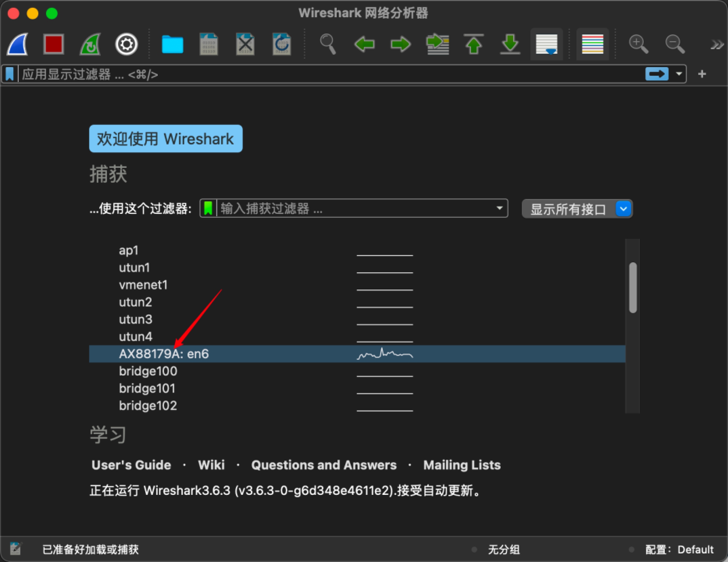Open a capture file with folder icon
Image resolution: width=728 pixels, height=562 pixels.
click(x=172, y=44)
